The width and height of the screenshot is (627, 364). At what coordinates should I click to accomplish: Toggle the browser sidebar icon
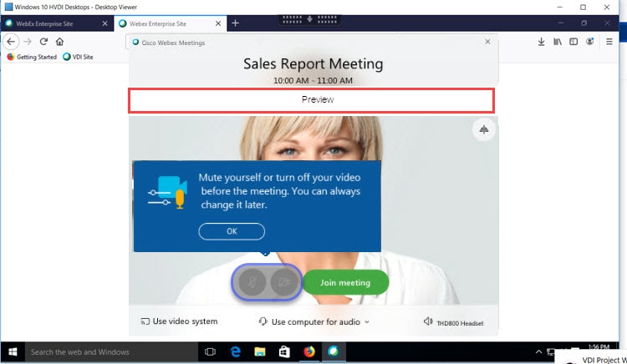573,42
